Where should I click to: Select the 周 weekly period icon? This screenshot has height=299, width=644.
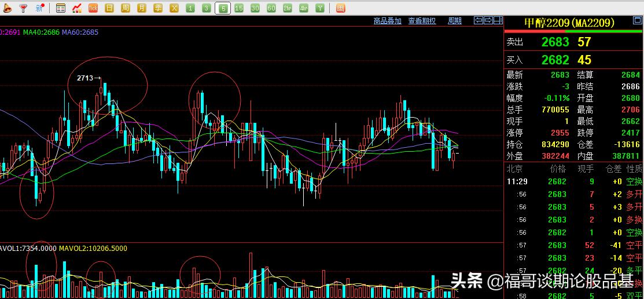coord(126,8)
